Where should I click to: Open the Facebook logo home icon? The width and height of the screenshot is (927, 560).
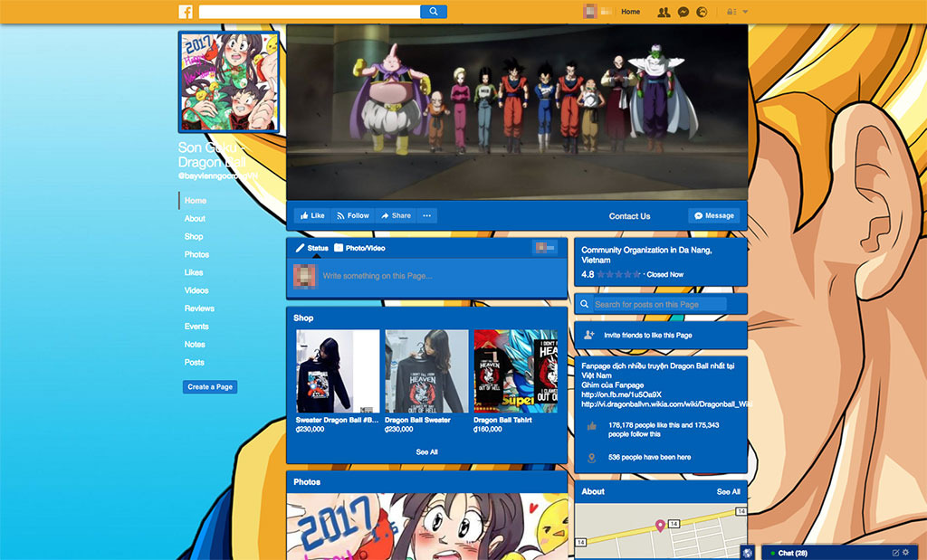[x=186, y=12]
